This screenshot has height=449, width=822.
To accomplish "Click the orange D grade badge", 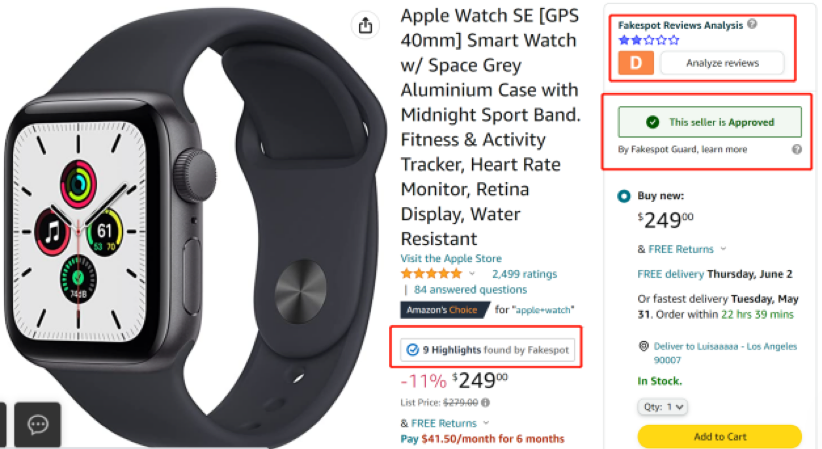I will [x=636, y=63].
